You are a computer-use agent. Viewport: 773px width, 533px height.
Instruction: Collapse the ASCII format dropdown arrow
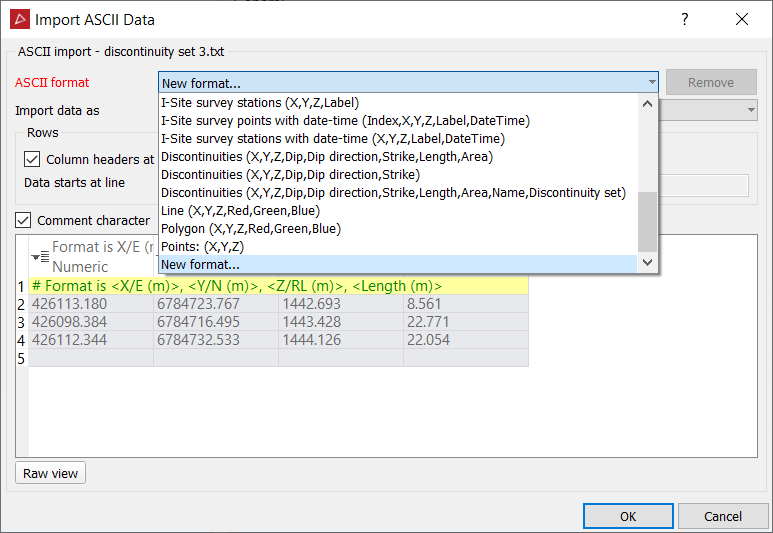[x=651, y=84]
